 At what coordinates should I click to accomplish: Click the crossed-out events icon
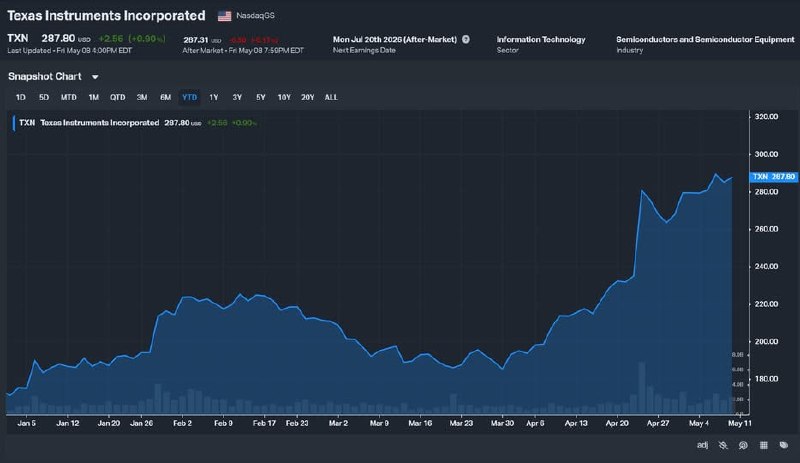click(723, 445)
